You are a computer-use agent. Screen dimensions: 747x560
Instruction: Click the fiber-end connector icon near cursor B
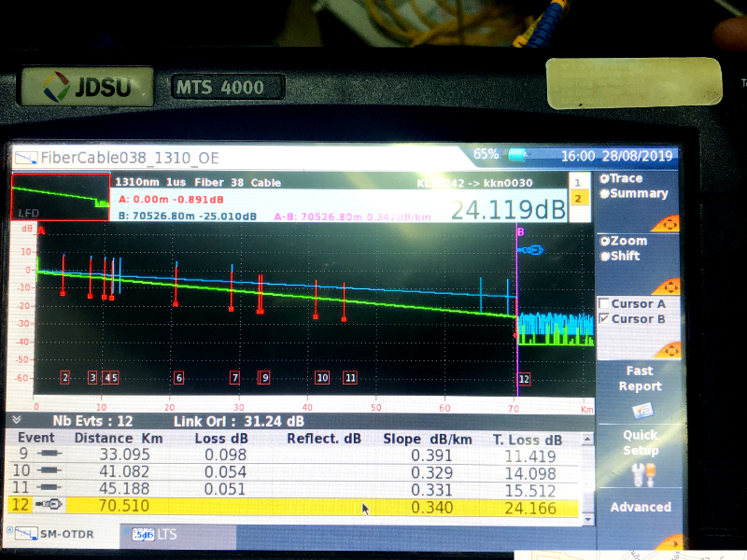click(x=531, y=249)
